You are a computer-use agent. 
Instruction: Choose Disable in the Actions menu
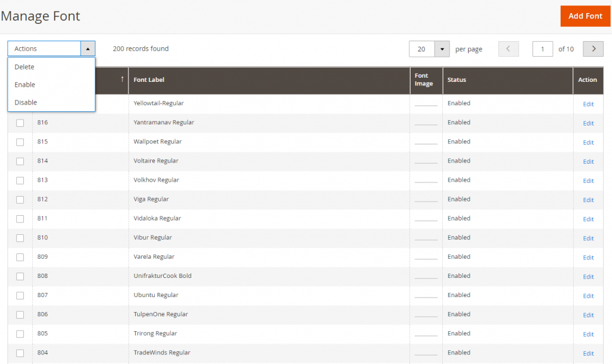[25, 102]
